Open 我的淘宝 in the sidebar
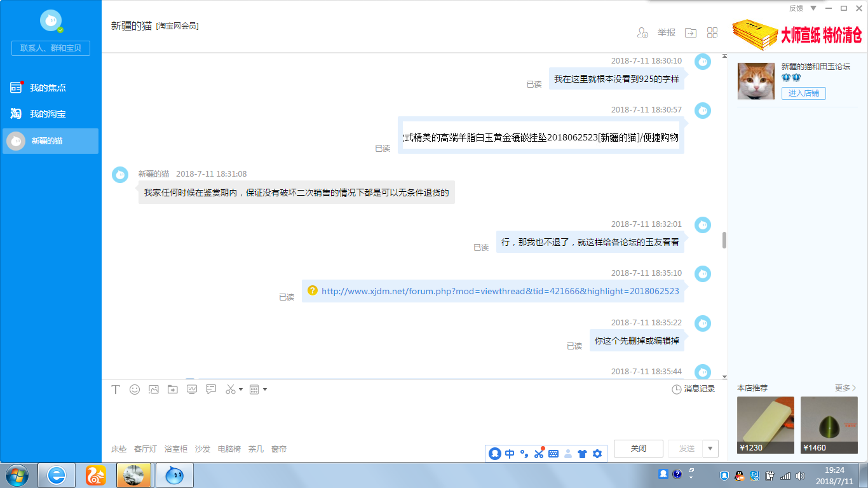The width and height of the screenshot is (868, 488). point(48,114)
